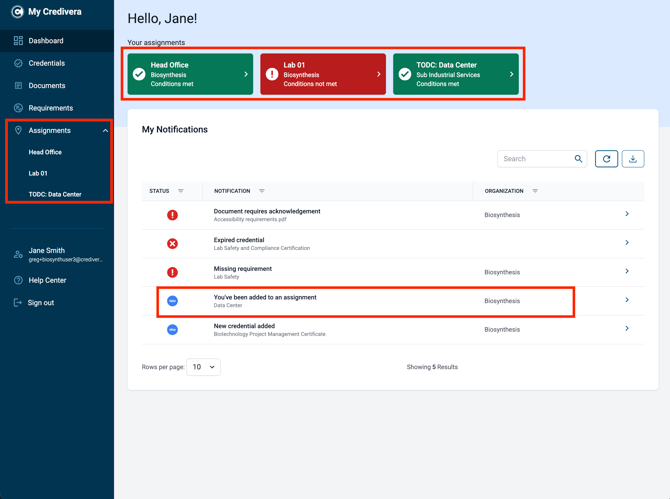Click the Credentials checkmark icon

[18, 63]
